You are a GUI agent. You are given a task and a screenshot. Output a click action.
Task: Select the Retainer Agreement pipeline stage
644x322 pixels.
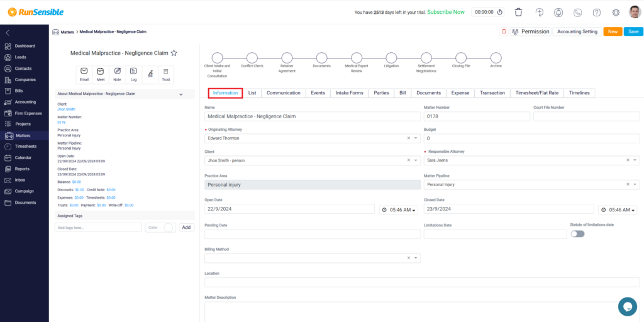click(x=287, y=57)
